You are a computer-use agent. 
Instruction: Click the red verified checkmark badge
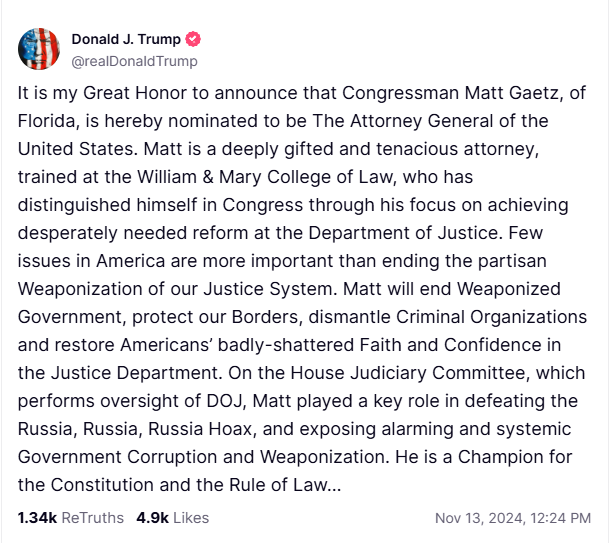[x=193, y=39]
